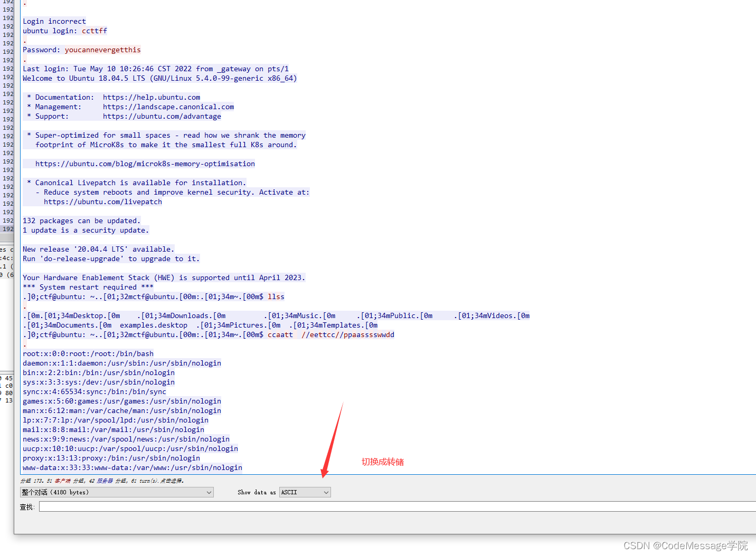Click the 'footprint of MicroK8s' line
The height and width of the screenshot is (556, 756).
coord(166,145)
